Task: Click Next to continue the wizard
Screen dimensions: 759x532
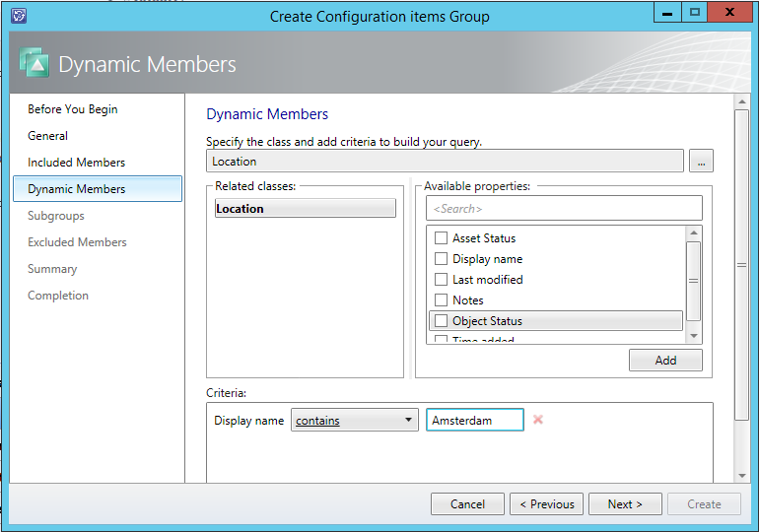Action: click(624, 504)
